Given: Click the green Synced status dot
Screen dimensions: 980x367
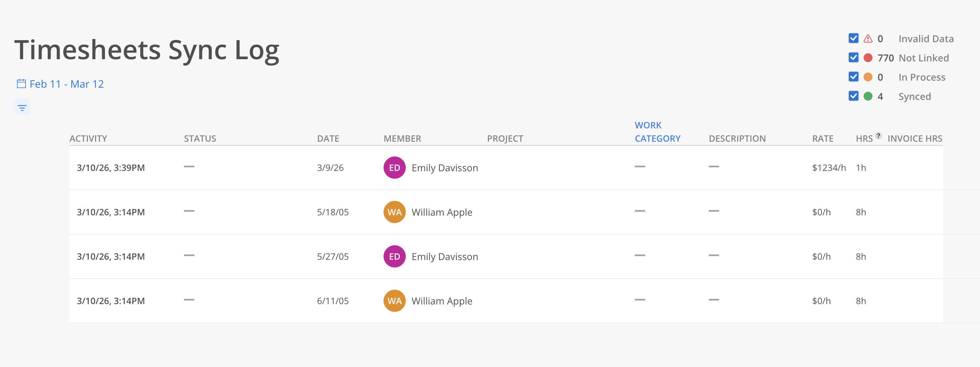Looking at the screenshot, I should pyautogui.click(x=868, y=96).
